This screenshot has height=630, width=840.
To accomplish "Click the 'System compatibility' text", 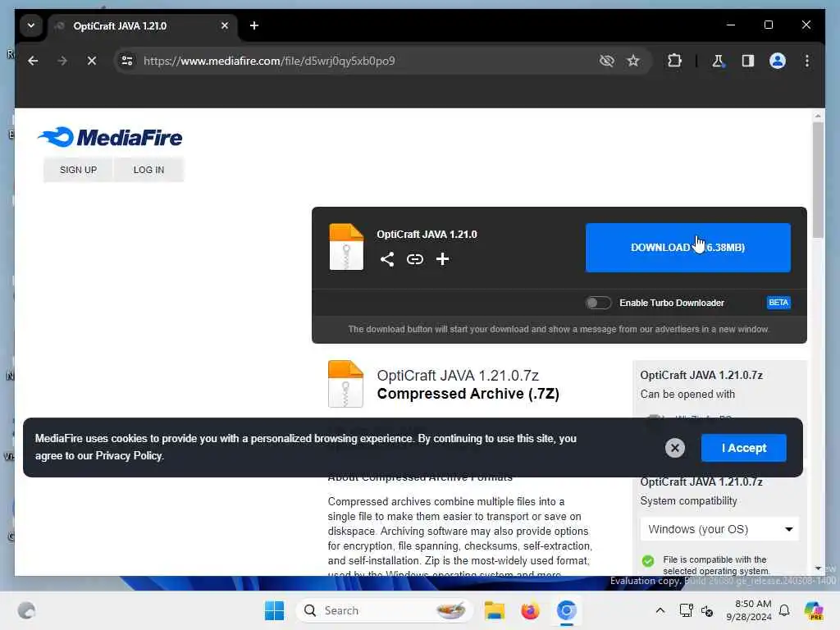I will 688,501.
